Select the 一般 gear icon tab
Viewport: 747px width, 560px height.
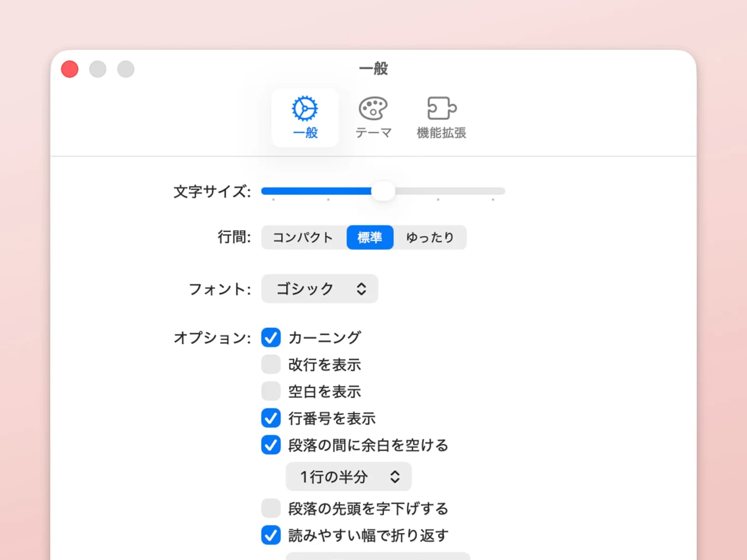[305, 118]
